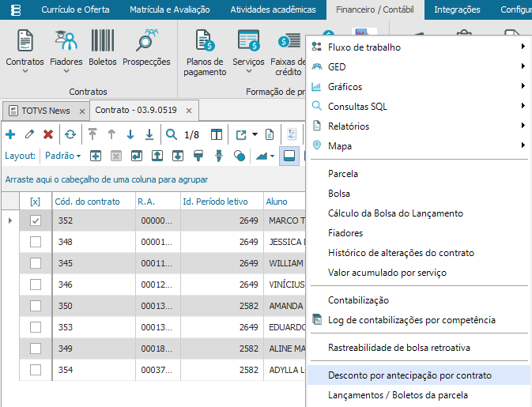Choose Histórico de alterações do contrato
This screenshot has width=532, height=407.
401,253
